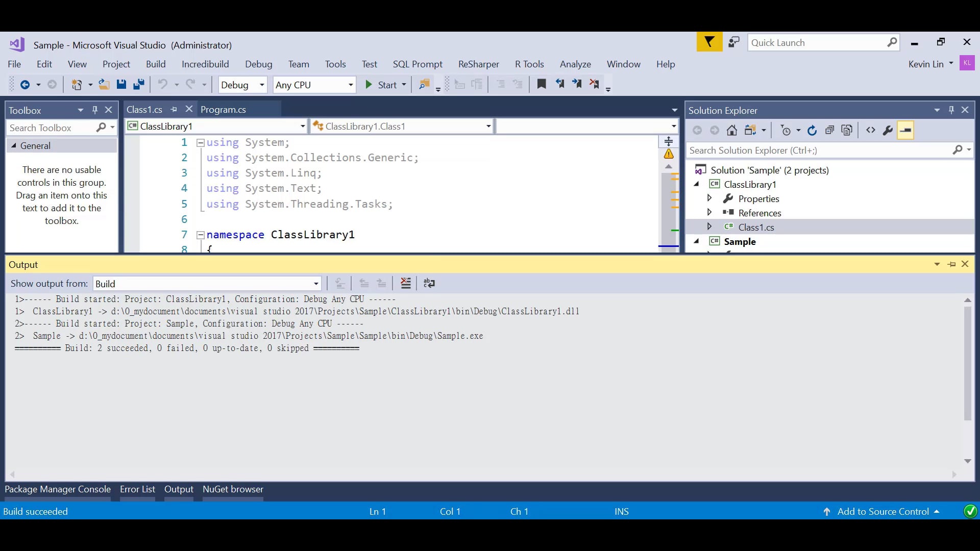The image size is (980, 551).
Task: Expand the References tree node
Action: click(709, 212)
